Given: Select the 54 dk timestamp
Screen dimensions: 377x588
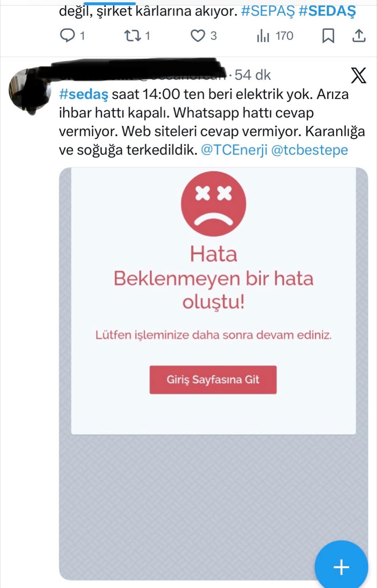Looking at the screenshot, I should pyautogui.click(x=253, y=75).
